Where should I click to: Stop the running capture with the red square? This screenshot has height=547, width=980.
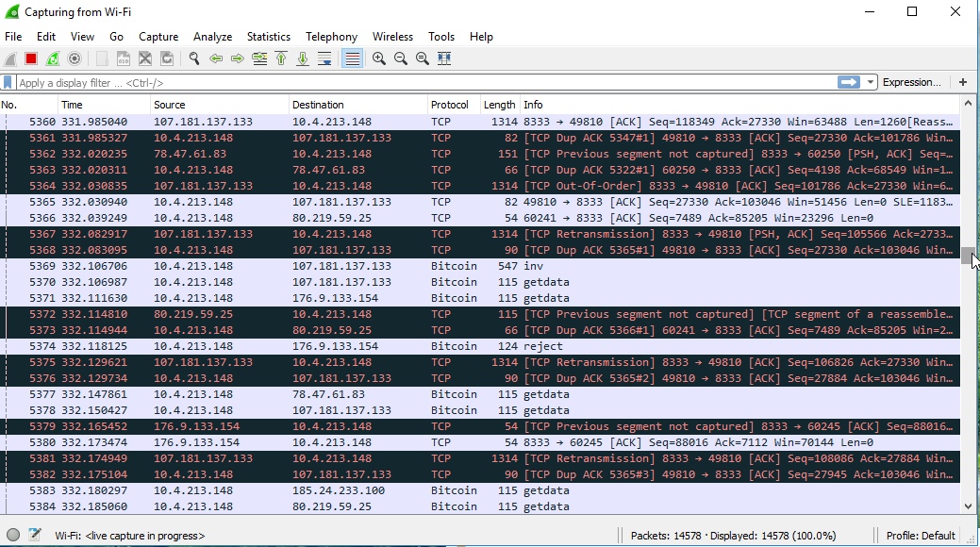click(30, 58)
